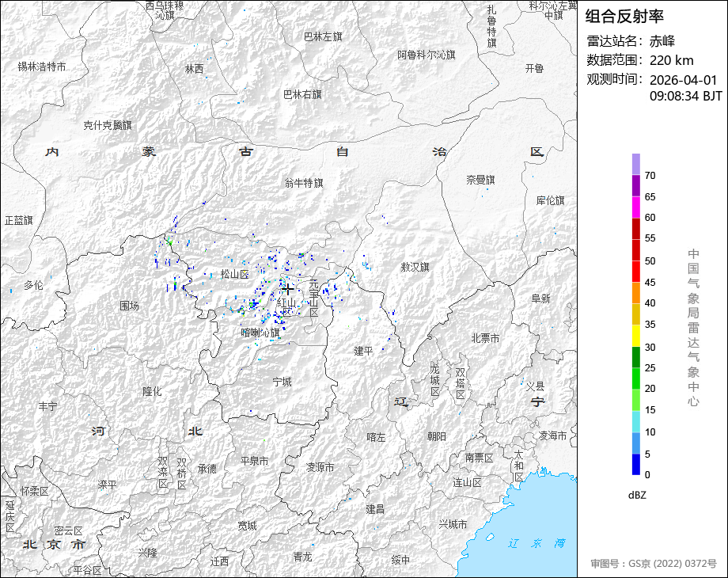728x578 pixels.
Task: Select the 青龙 label
Action: click(x=302, y=556)
